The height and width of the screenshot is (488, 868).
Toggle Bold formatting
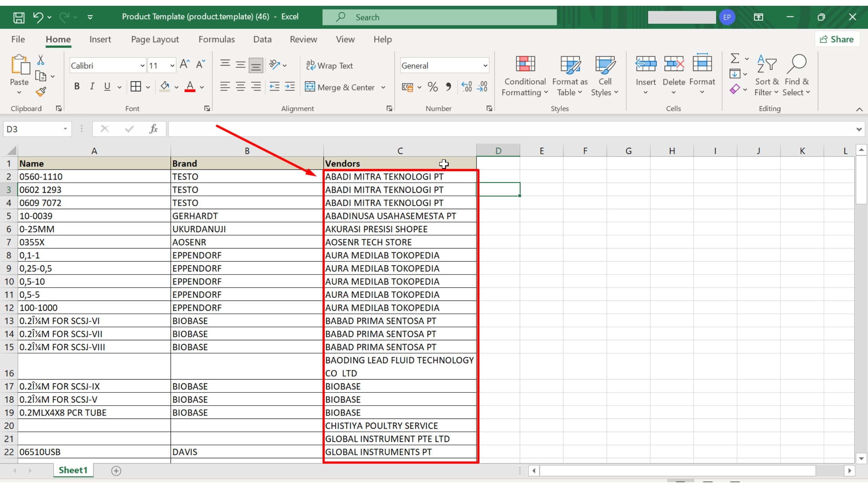pyautogui.click(x=77, y=87)
